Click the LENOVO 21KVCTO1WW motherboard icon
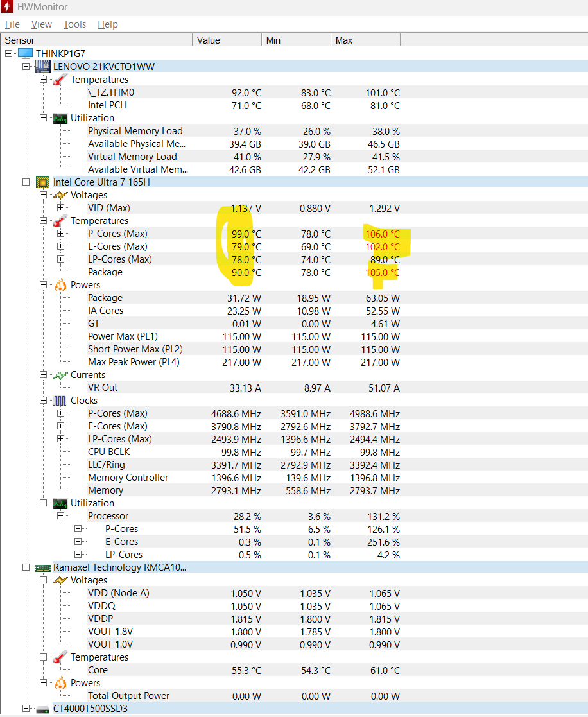This screenshot has width=588, height=717. 43,66
